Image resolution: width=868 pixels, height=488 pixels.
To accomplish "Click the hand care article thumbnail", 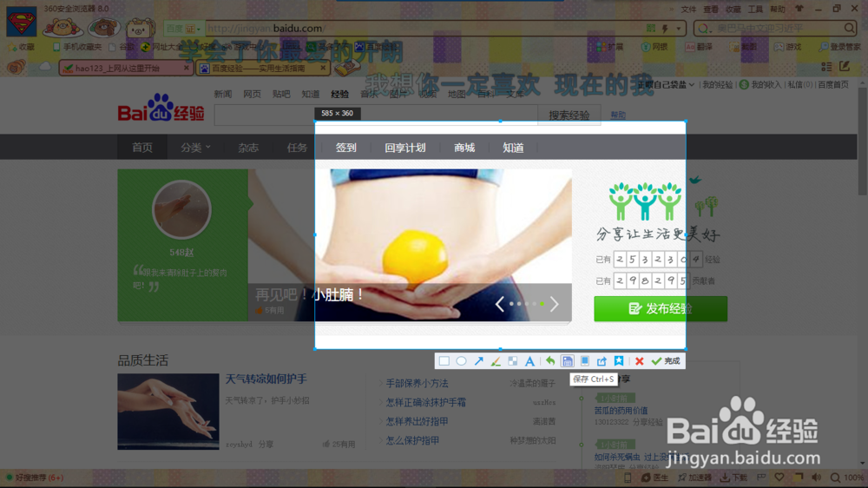I will coord(168,411).
